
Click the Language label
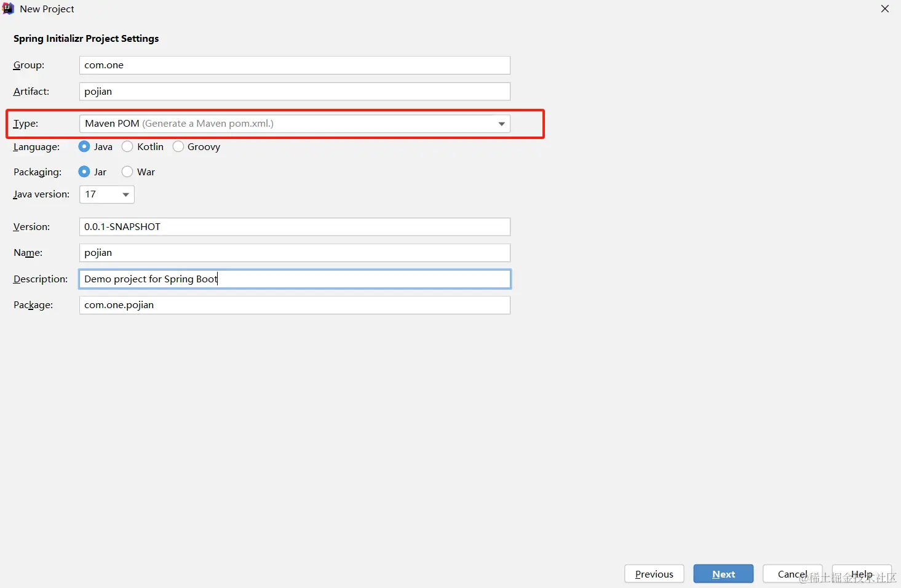(x=36, y=147)
